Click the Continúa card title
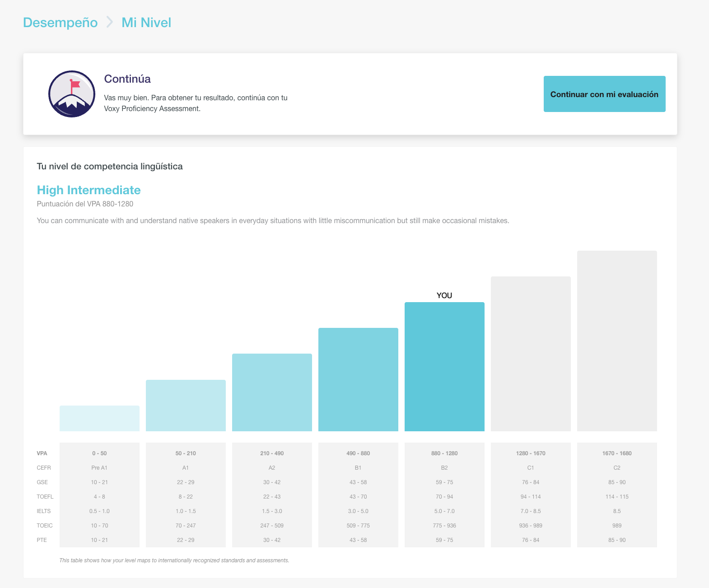Viewport: 709px width, 588px height. click(x=127, y=79)
